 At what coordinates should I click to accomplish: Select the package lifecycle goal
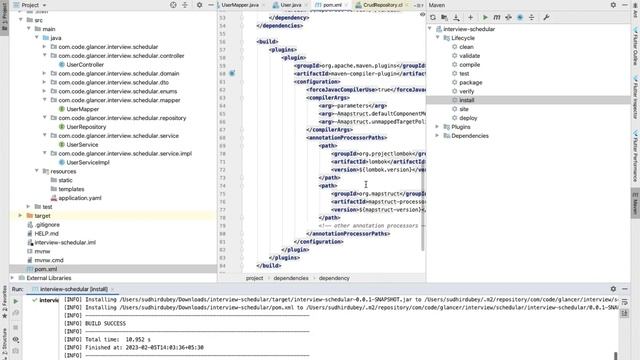(471, 82)
